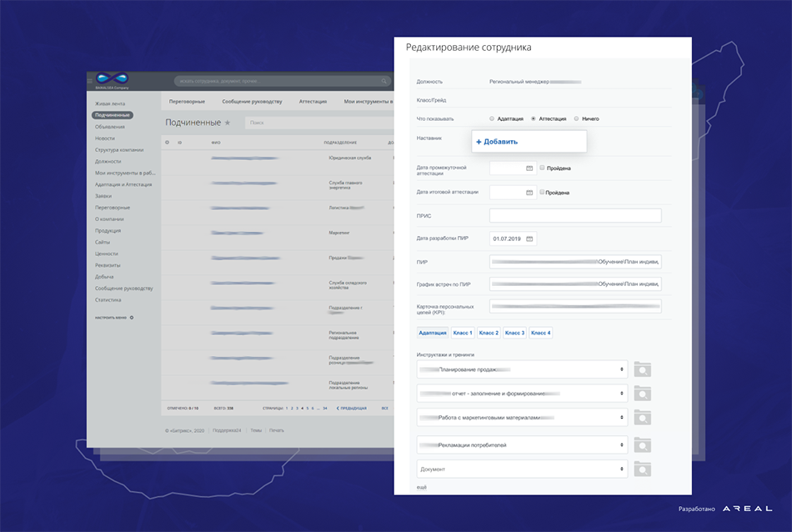Click the magnifier icon in the top search bar
Viewport: 792px width, 532px height.
(383, 81)
